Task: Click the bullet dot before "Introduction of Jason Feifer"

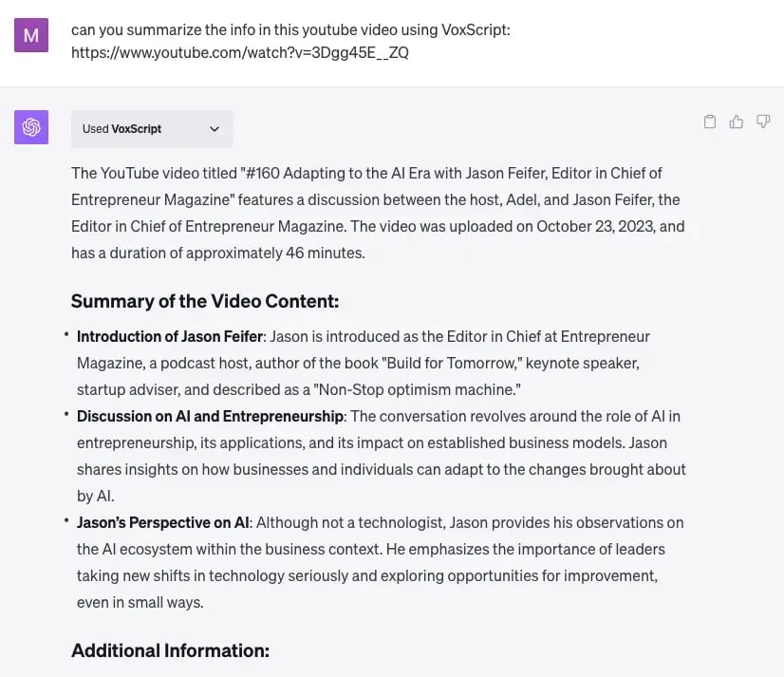Action: [x=66, y=336]
